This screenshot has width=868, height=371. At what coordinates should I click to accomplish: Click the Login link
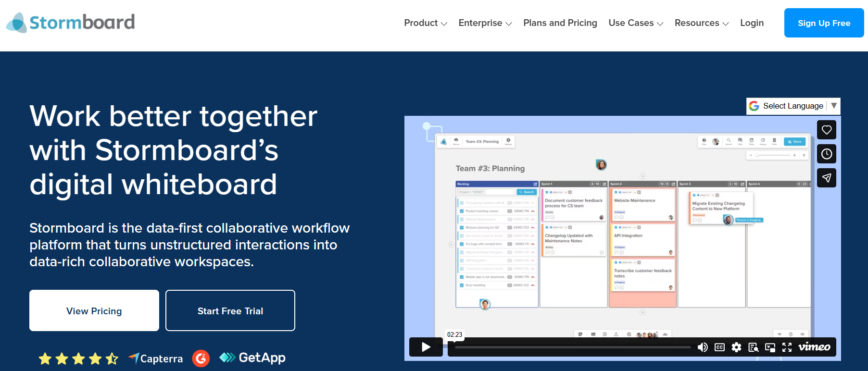752,23
